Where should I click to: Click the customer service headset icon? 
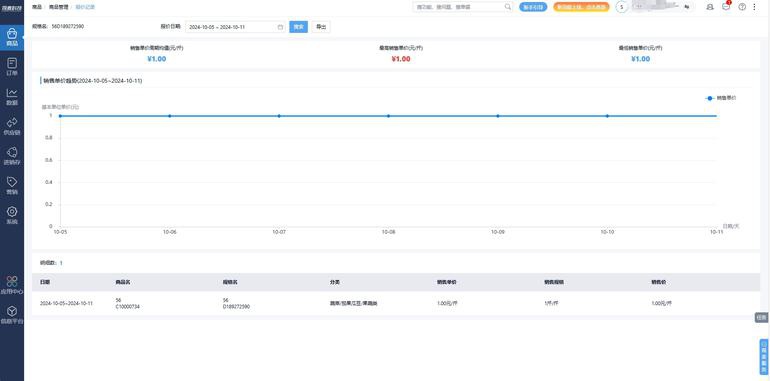point(710,7)
